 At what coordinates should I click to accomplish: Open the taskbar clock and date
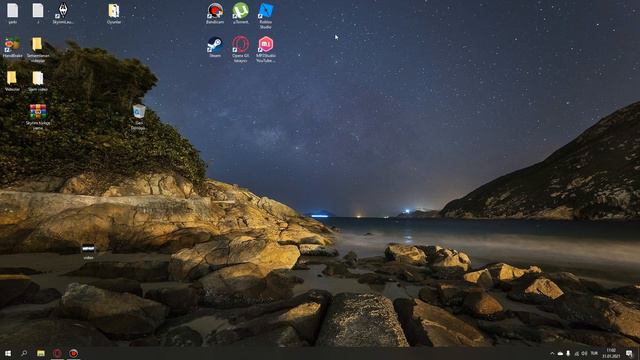pos(611,353)
